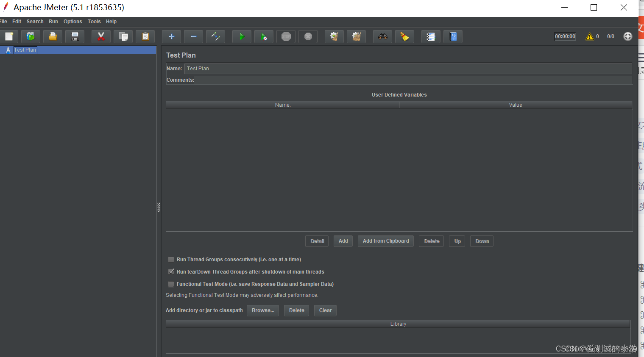The height and width of the screenshot is (357, 644).
Task: Open the Search menu
Action: pos(35,22)
